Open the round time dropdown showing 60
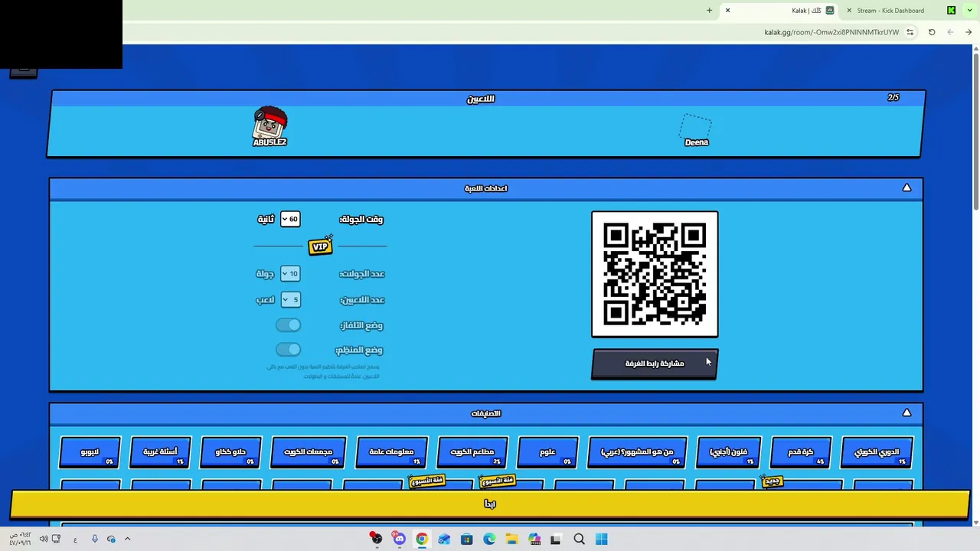 pos(290,219)
